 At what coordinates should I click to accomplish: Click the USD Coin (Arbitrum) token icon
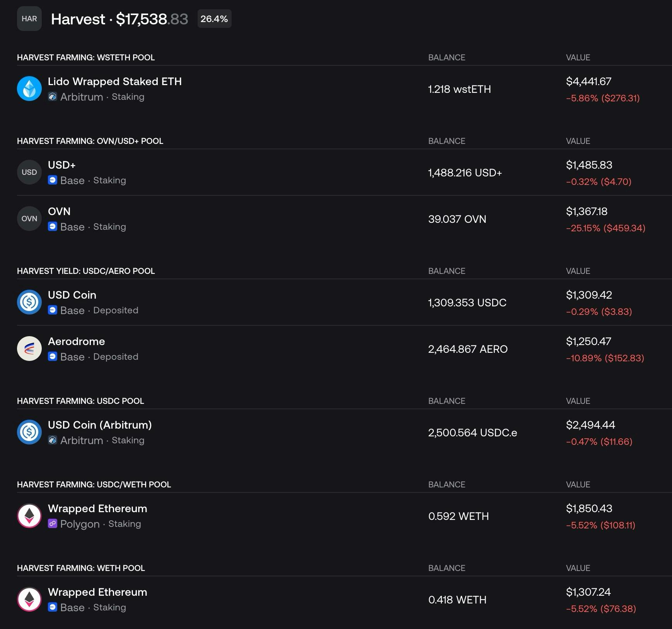29,432
